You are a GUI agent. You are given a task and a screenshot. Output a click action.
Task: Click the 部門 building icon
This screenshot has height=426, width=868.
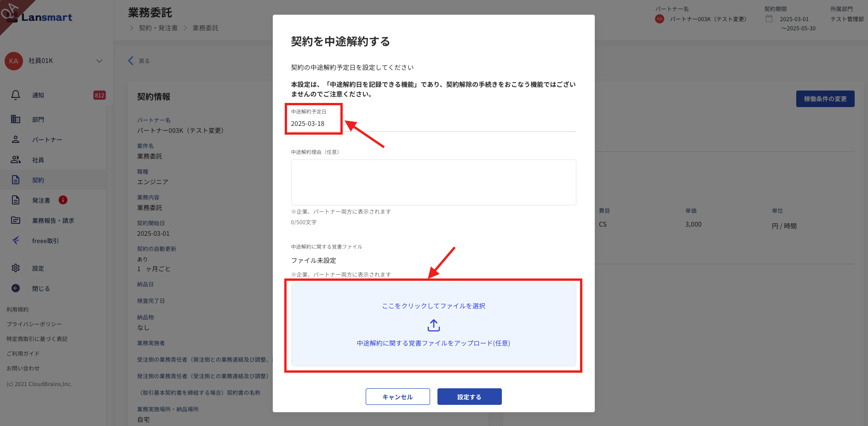coord(16,119)
